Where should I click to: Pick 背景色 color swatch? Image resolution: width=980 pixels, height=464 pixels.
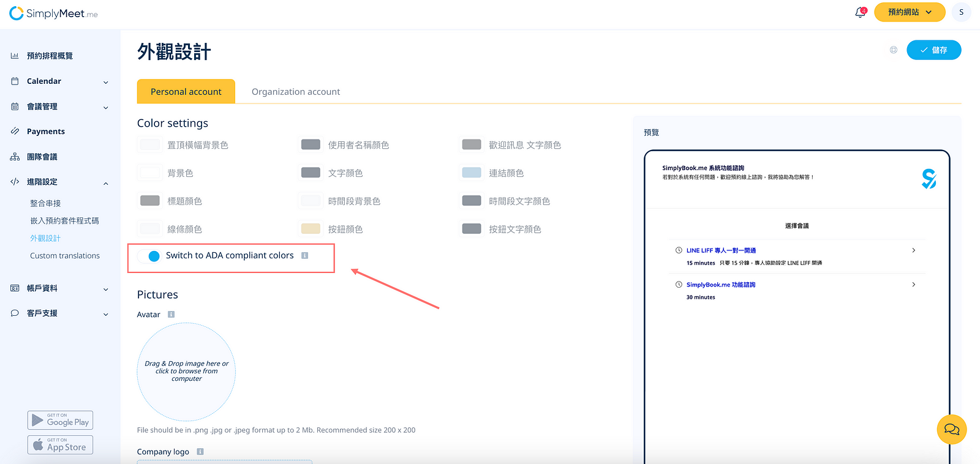tap(150, 173)
